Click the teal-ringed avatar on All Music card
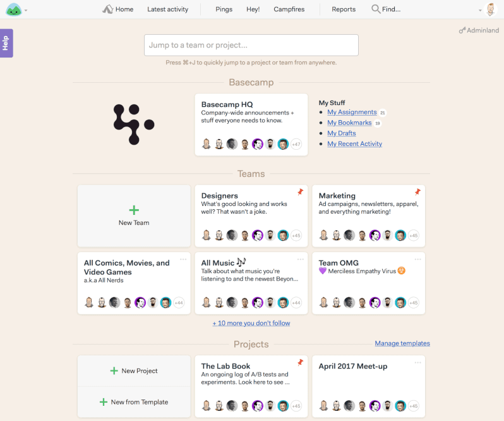This screenshot has height=421, width=504. click(x=283, y=303)
